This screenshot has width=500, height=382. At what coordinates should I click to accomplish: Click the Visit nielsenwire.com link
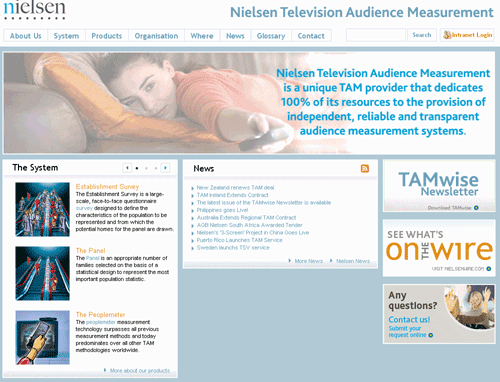click(x=458, y=269)
